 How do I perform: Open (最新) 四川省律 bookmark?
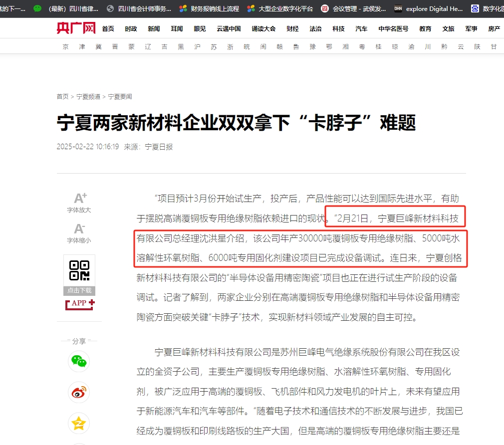(73, 8)
